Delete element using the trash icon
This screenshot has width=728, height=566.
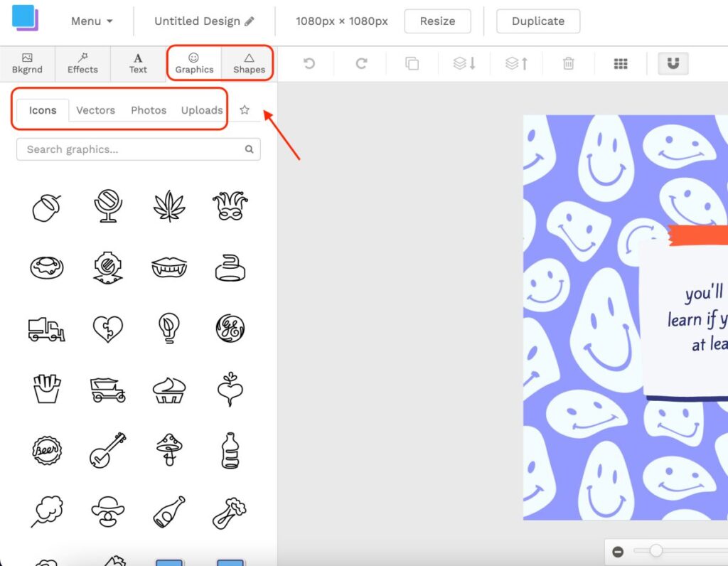point(568,63)
